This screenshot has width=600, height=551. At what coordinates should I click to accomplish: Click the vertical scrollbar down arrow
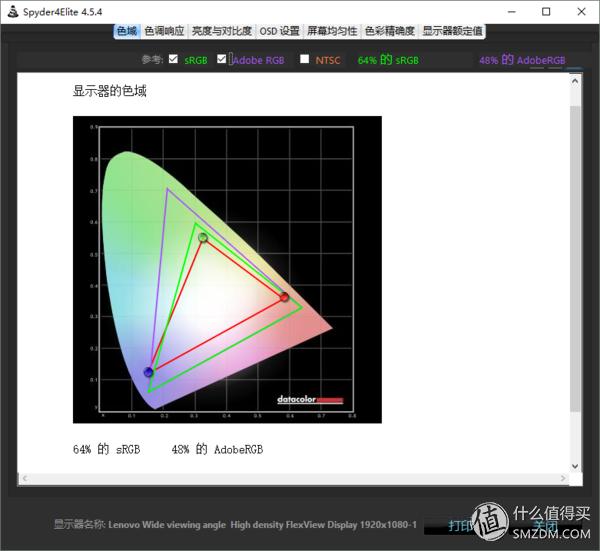pos(575,466)
